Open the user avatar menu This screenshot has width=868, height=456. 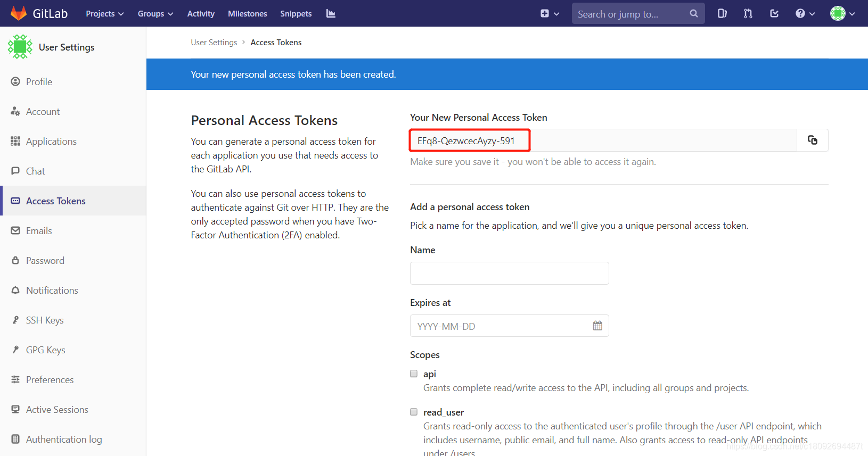(842, 14)
